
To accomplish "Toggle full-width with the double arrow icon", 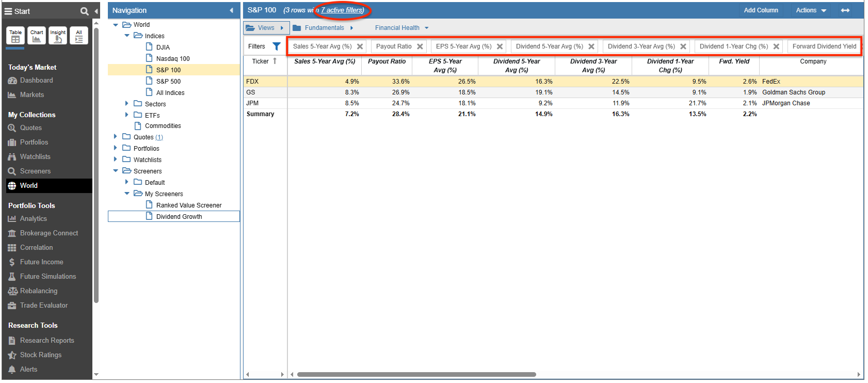I will [x=845, y=10].
